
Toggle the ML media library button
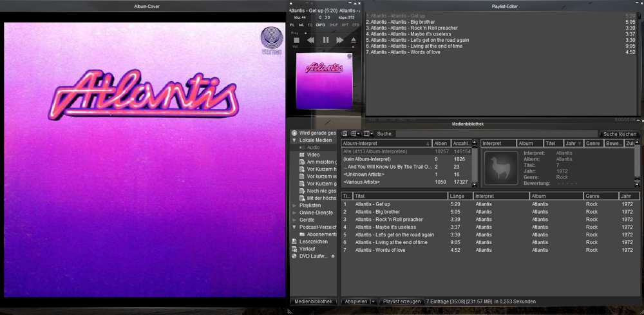(x=301, y=24)
